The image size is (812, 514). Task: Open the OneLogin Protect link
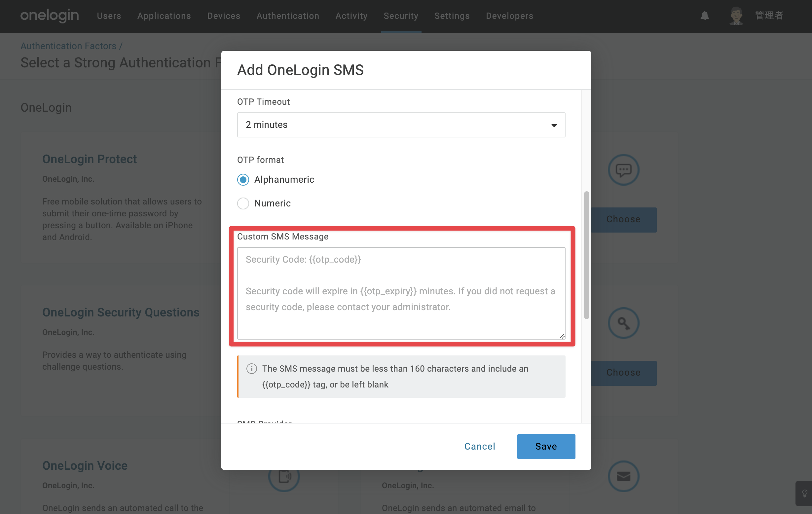click(90, 159)
